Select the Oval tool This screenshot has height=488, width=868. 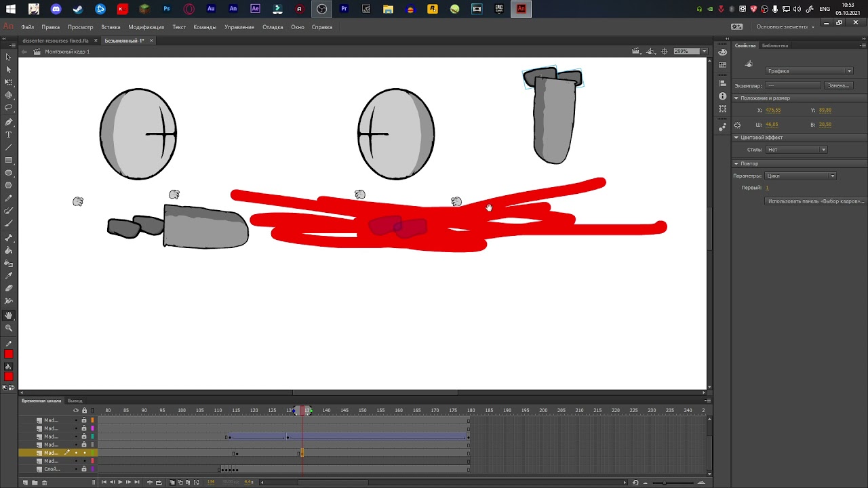(x=9, y=174)
